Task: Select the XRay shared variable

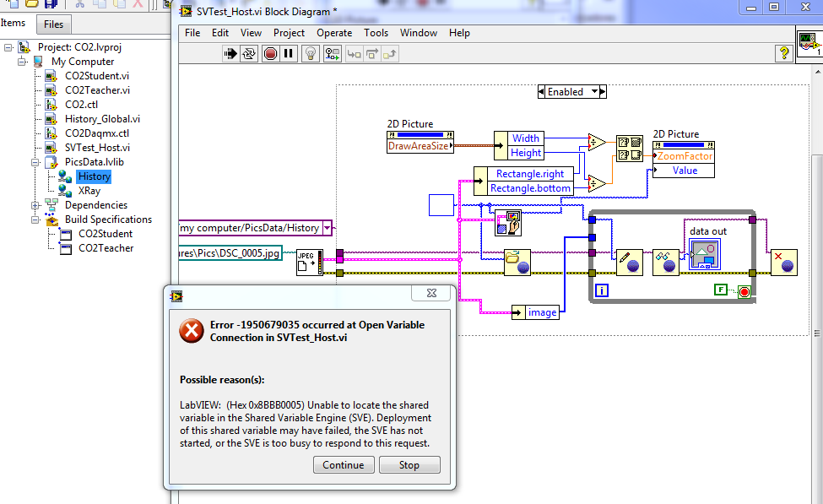Action: (89, 191)
